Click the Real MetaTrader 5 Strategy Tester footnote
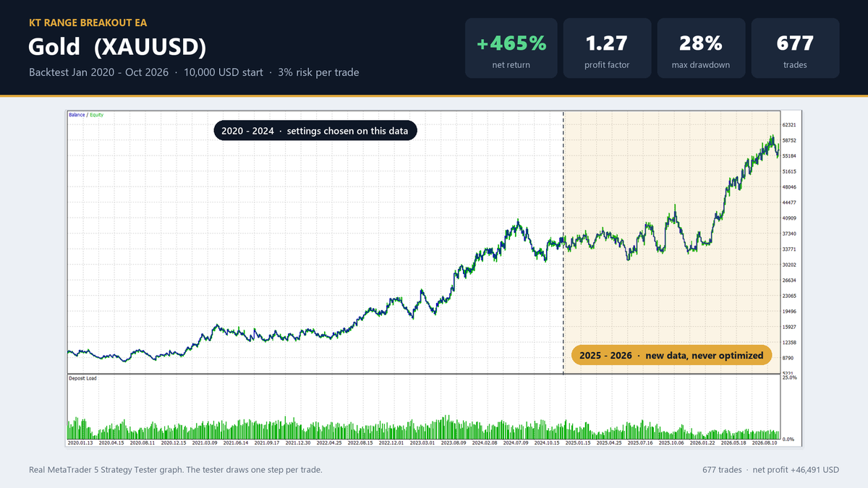The width and height of the screenshot is (868, 488). (x=175, y=470)
